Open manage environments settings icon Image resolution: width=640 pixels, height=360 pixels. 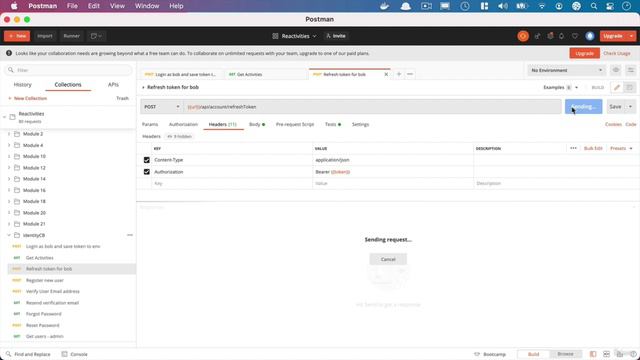tap(631, 70)
